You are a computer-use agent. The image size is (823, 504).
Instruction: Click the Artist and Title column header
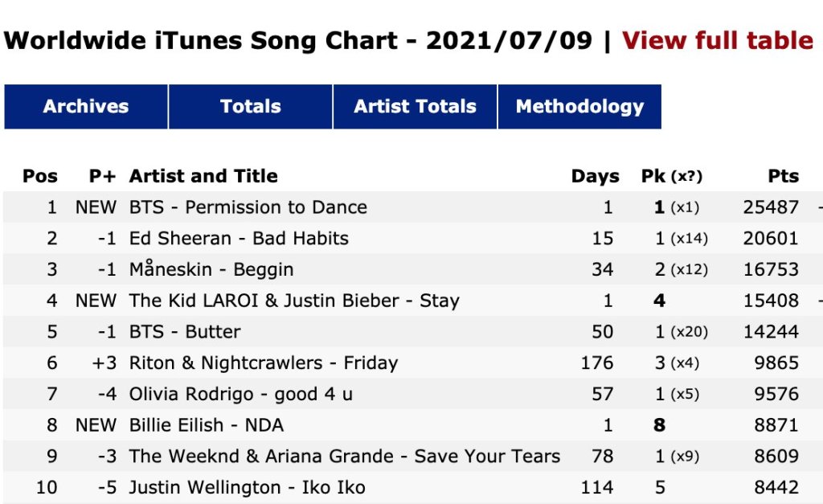tap(203, 176)
